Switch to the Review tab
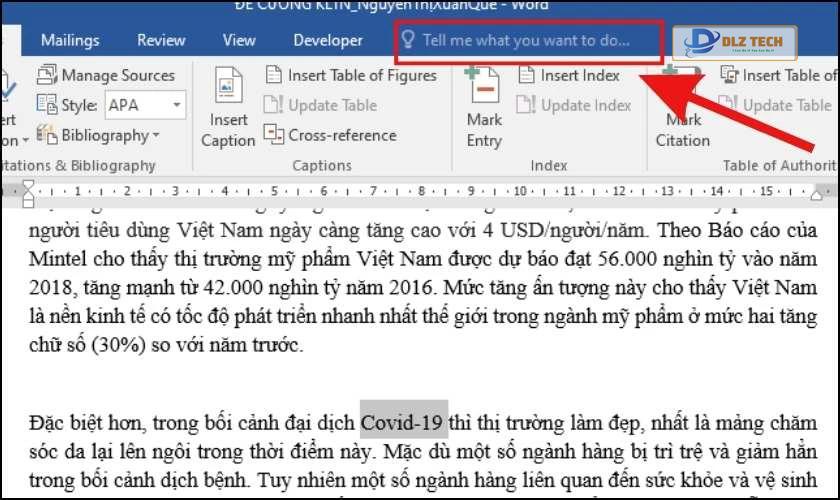The image size is (840, 500). click(x=161, y=41)
